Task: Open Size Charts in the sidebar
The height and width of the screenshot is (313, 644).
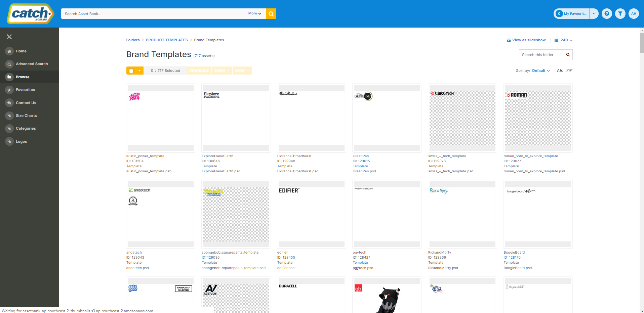Action: (x=26, y=116)
